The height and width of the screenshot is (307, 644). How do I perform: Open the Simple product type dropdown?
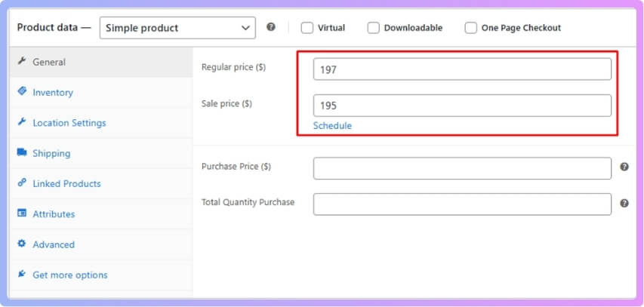[x=177, y=28]
